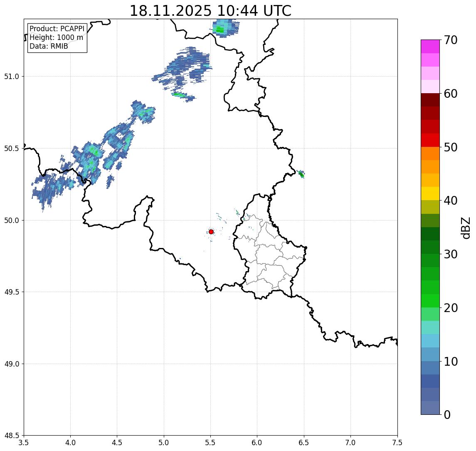Click the magenta top colorbar segment
Image resolution: width=476 pixels, height=451 pixels.
tap(430, 47)
